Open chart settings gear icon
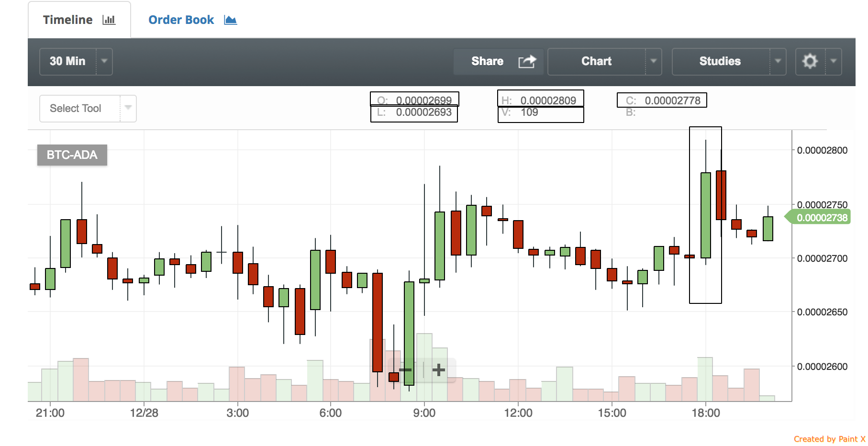The width and height of the screenshot is (868, 446). point(810,61)
